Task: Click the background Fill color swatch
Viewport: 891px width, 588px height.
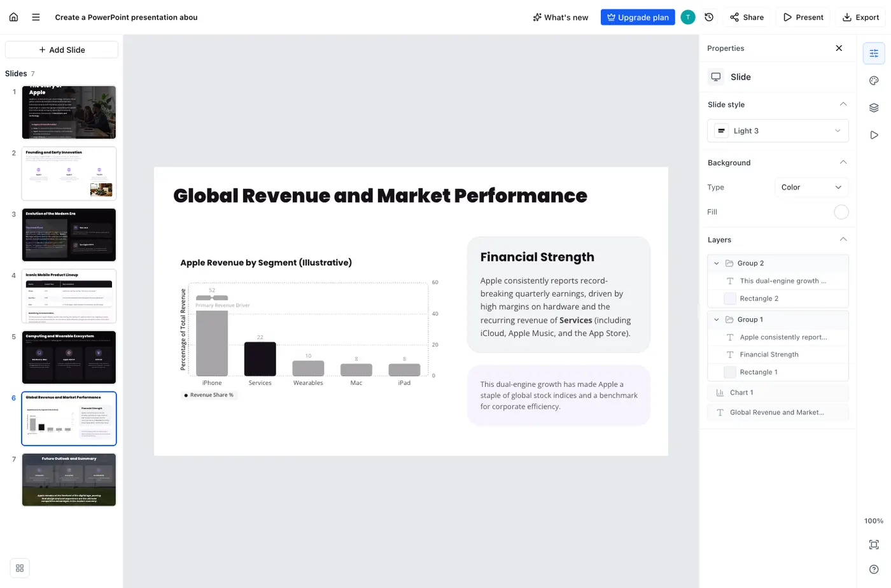Action: pos(841,212)
